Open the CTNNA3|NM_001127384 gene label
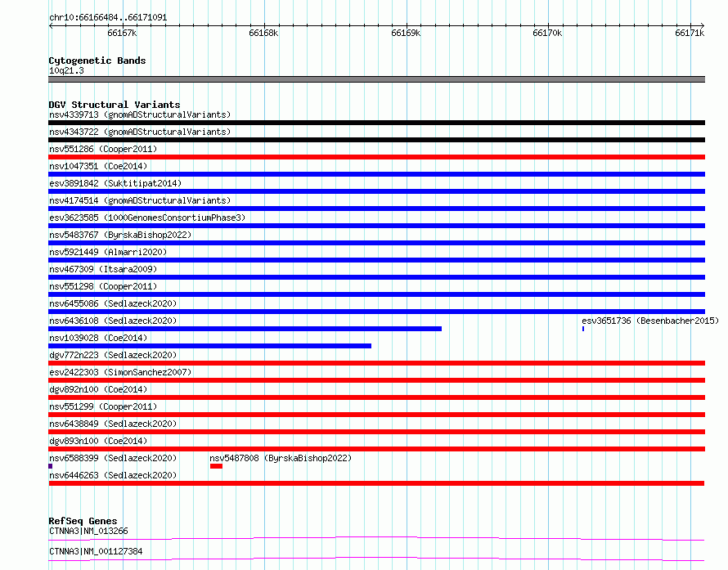This screenshot has height=570, width=728. coord(96,551)
